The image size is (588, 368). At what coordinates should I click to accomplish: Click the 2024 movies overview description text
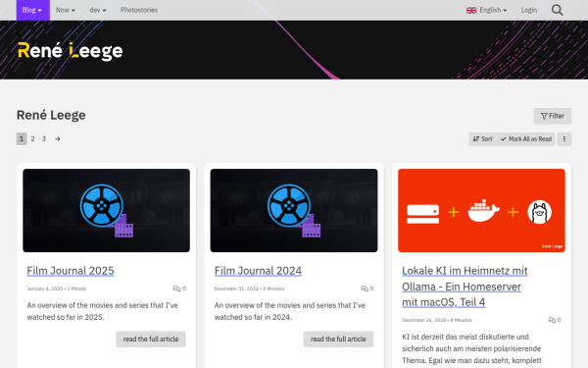coord(290,311)
